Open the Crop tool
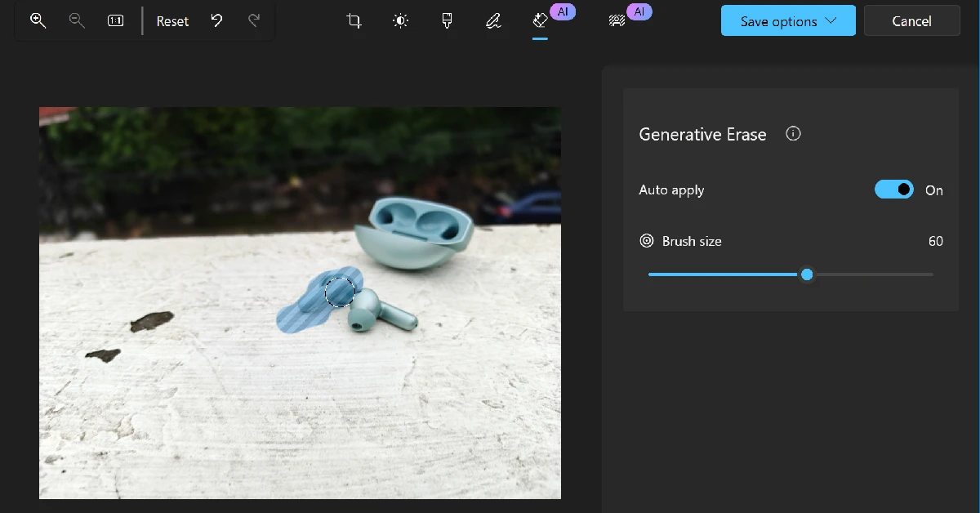980x513 pixels. pyautogui.click(x=354, y=20)
